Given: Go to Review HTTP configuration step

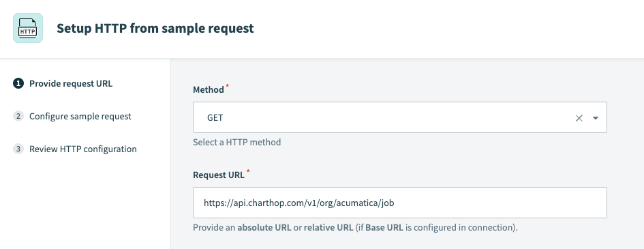Looking at the screenshot, I should tap(83, 149).
